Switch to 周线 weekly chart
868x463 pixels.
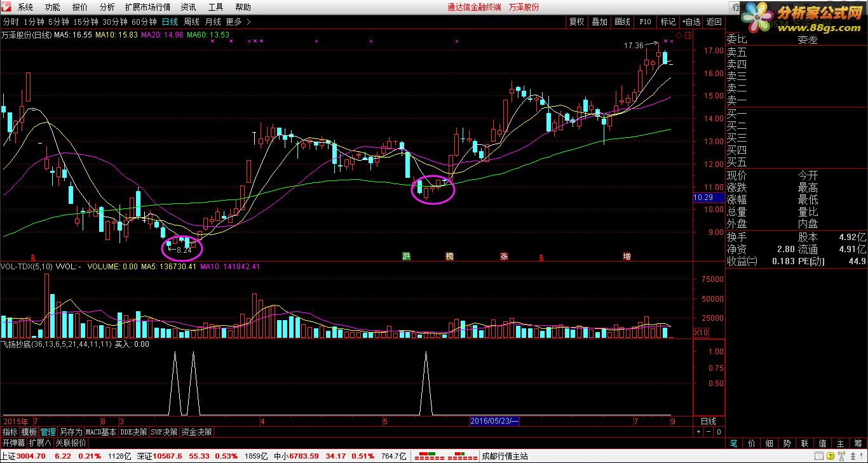tap(191, 22)
